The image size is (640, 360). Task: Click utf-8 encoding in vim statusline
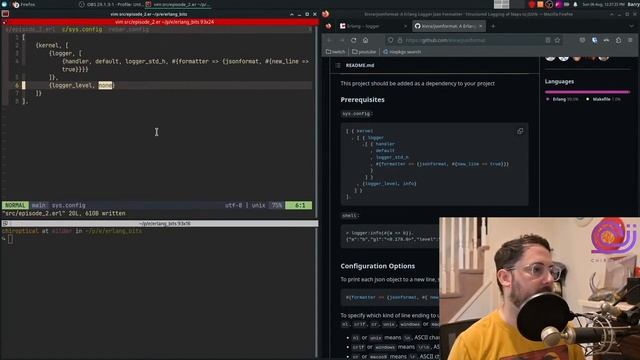(x=233, y=205)
